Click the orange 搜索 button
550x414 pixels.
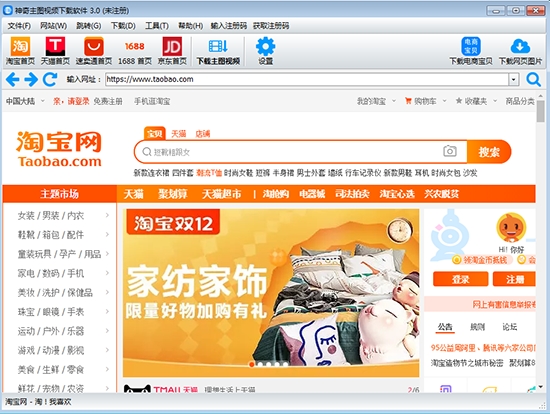(x=489, y=152)
